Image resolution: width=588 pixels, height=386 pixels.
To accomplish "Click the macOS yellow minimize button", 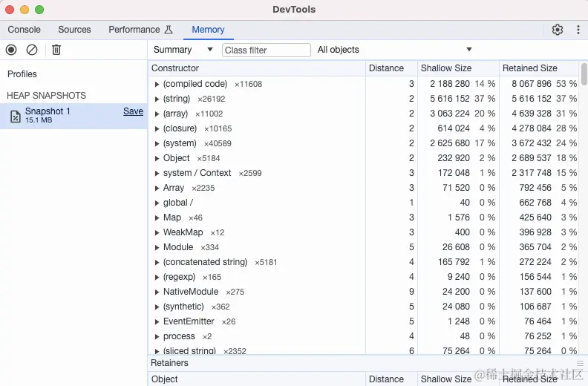I will click(x=24, y=10).
